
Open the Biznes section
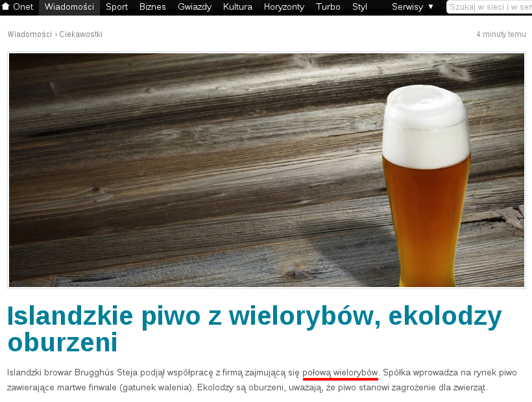click(x=152, y=7)
